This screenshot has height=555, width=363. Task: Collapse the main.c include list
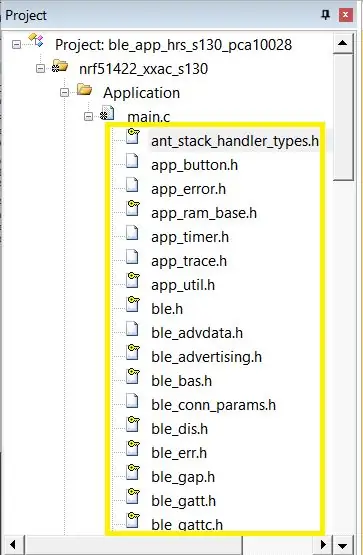pos(88,116)
